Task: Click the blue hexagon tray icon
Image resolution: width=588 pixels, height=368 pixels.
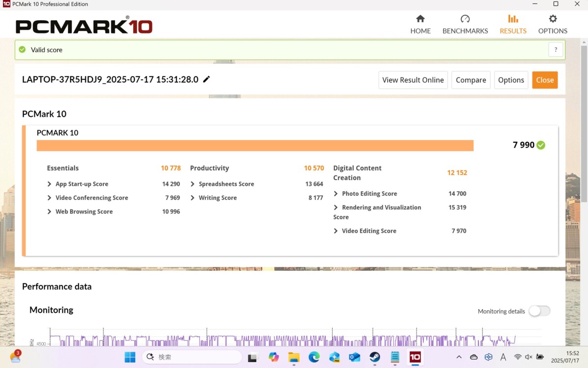Action: click(x=489, y=357)
